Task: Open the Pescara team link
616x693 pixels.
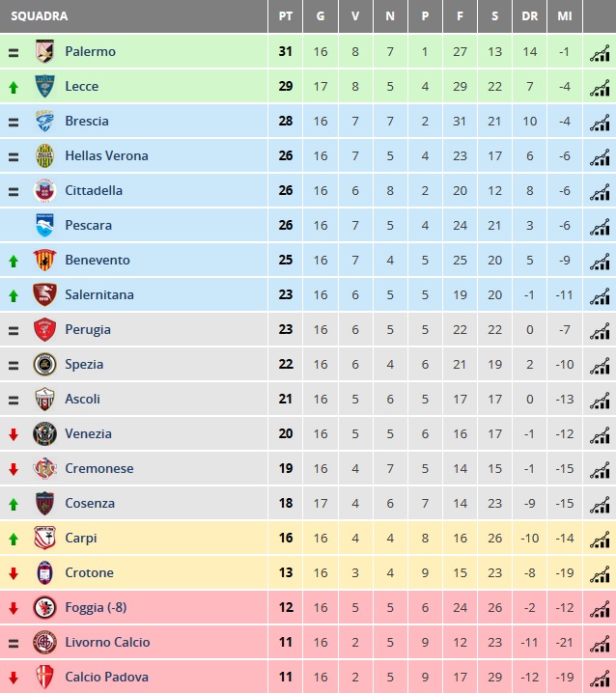Action: [88, 225]
